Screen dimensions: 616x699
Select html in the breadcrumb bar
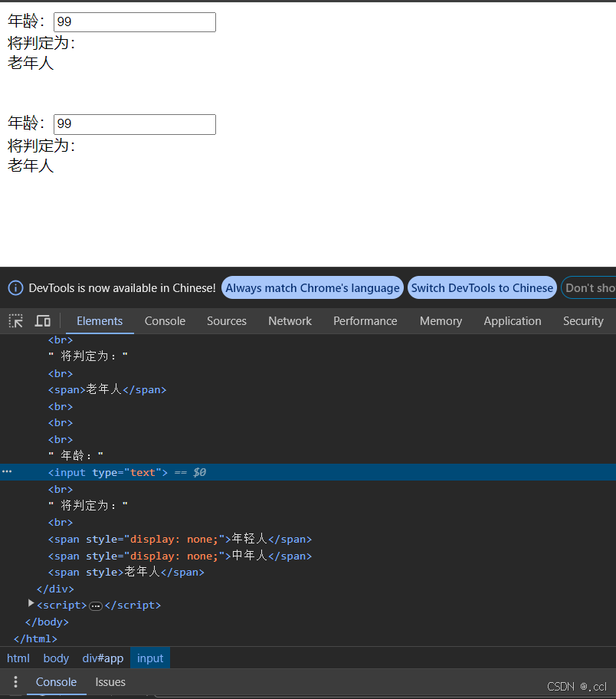pyautogui.click(x=18, y=658)
